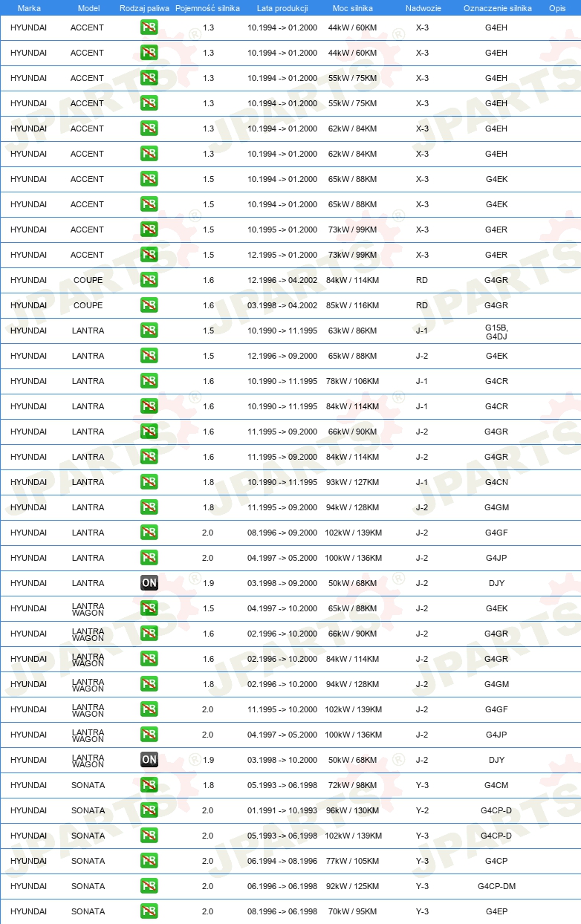Click the production years '08.1996 -> 09.2000'

pos(282,533)
